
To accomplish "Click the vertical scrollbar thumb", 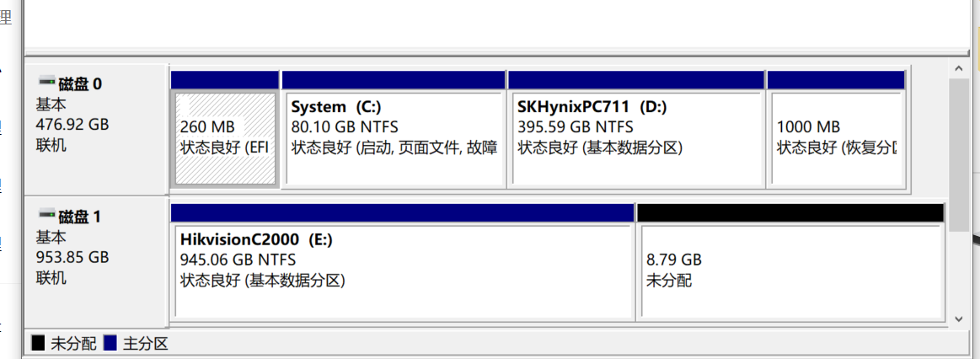I will [960, 154].
